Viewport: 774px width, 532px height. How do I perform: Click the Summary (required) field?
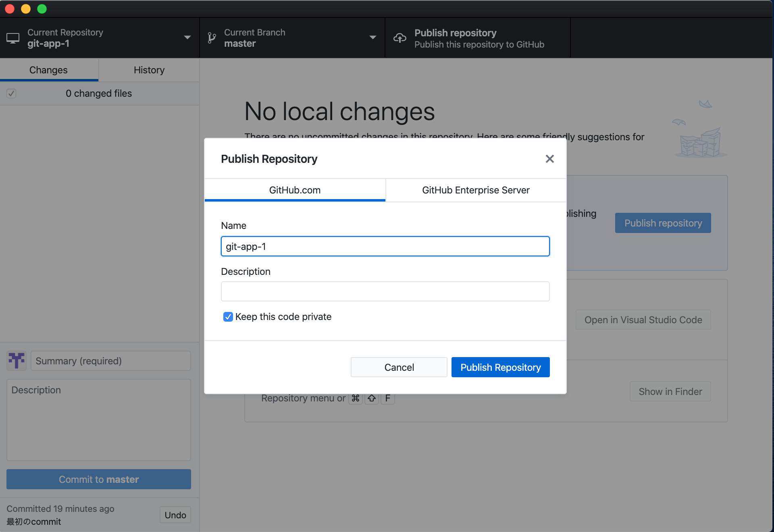click(x=110, y=361)
